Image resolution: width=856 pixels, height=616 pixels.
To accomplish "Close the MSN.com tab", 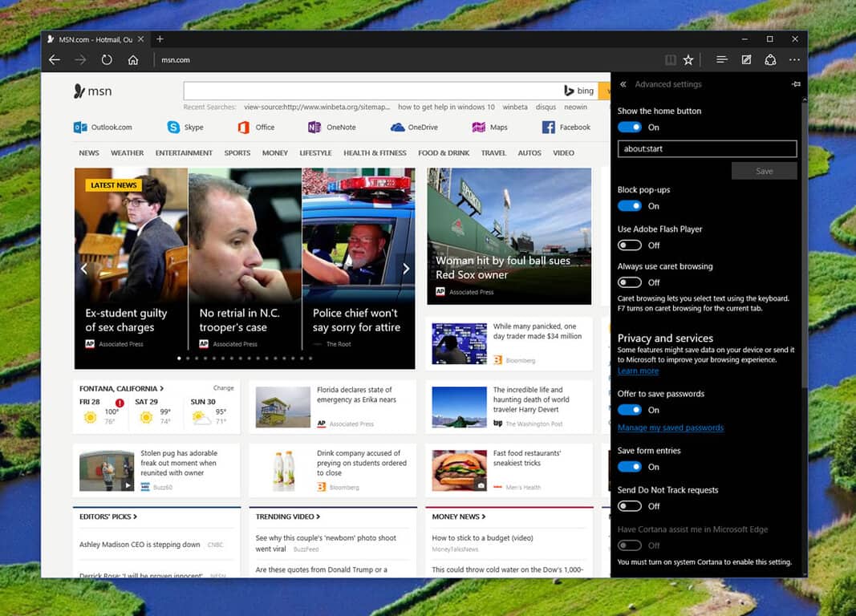I will coord(141,39).
